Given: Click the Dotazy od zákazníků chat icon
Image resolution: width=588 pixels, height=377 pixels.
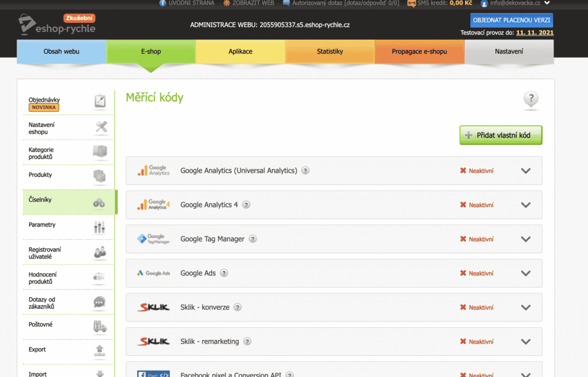Looking at the screenshot, I should [x=99, y=302].
